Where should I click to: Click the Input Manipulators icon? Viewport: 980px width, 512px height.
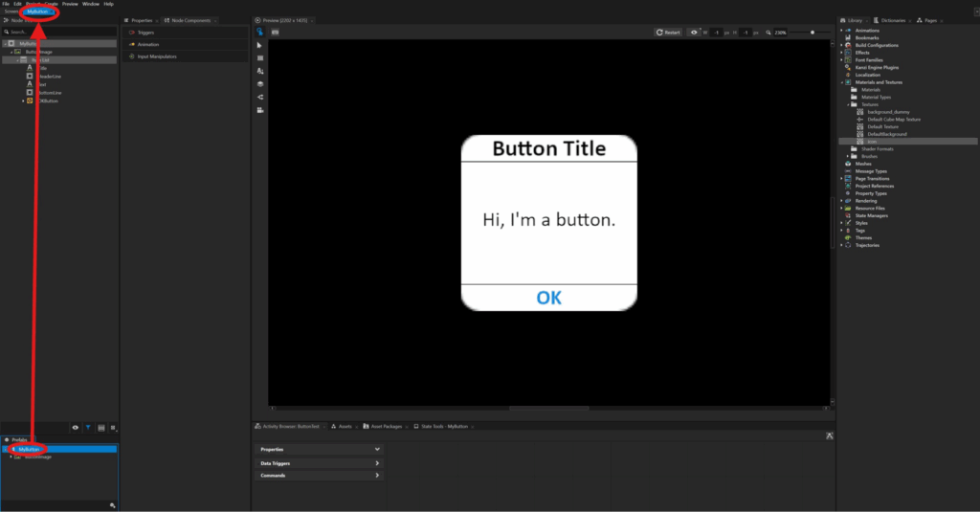[x=132, y=56]
